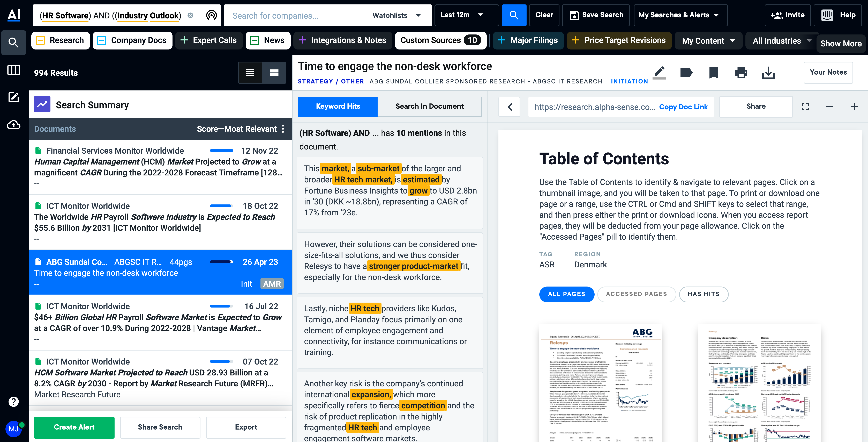This screenshot has height=442, width=868.
Task: Expand My Searches & Alerts dropdown
Action: coord(680,15)
